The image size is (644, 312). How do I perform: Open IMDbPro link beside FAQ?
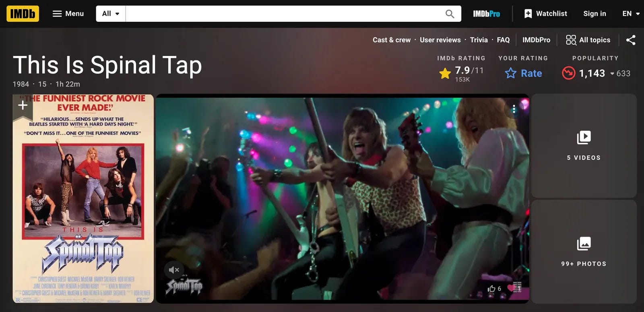pyautogui.click(x=536, y=40)
